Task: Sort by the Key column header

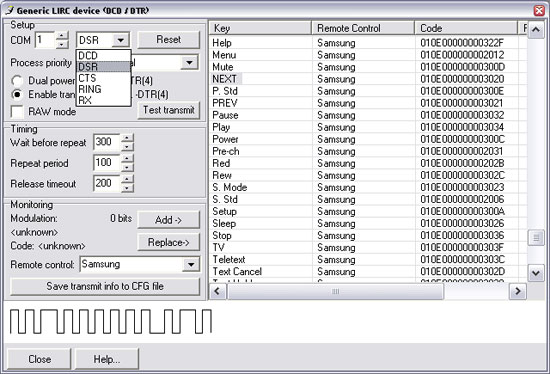Action: click(x=260, y=28)
